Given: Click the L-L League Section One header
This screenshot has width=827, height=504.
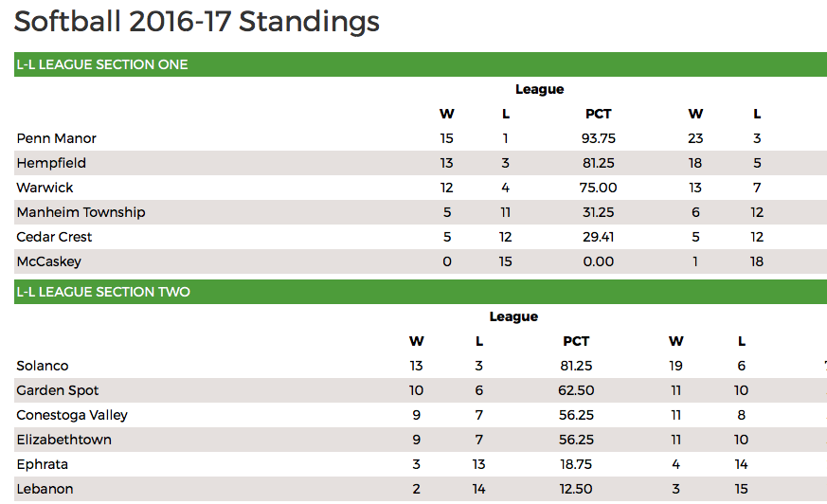Looking at the screenshot, I should [421, 64].
